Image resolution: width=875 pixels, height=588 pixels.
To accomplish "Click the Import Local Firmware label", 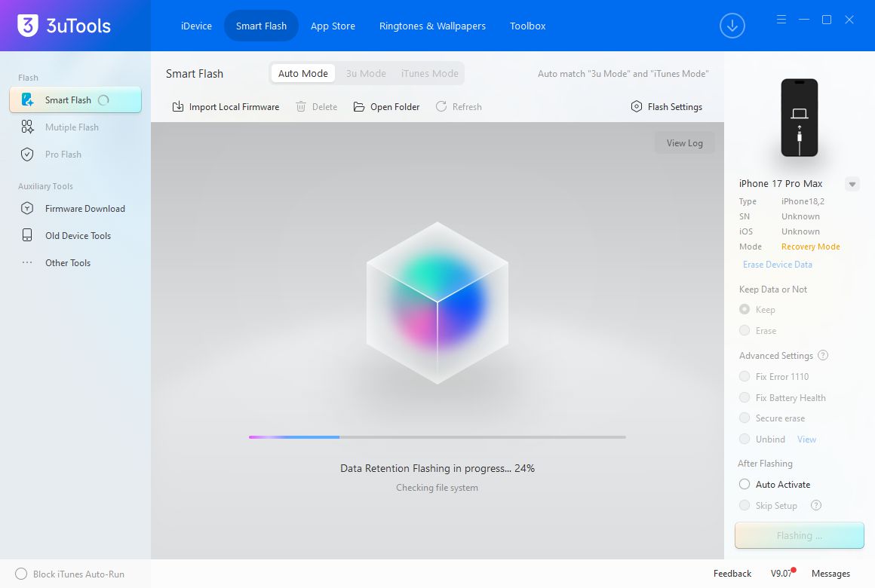I will point(234,106).
